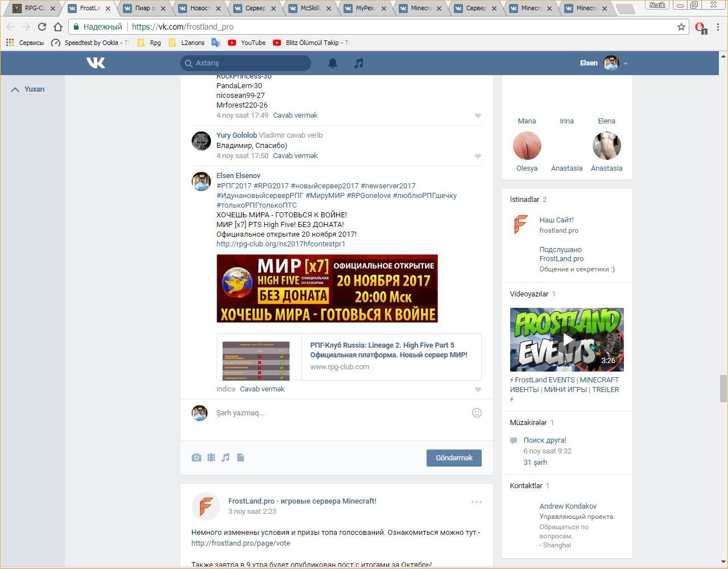The width and height of the screenshot is (728, 569).
Task: Switch to the MyPex browser tab
Action: (364, 9)
